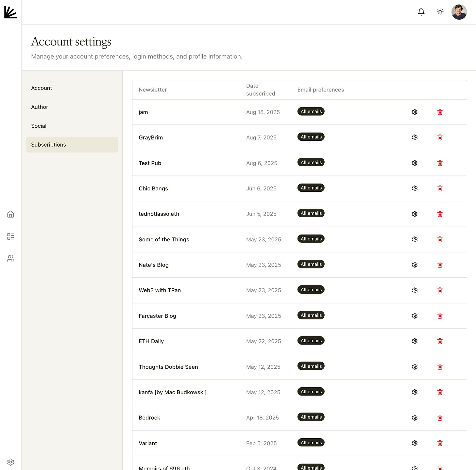Viewport: 476px width, 470px height.
Task: Click the profile avatar photo
Action: click(x=459, y=12)
